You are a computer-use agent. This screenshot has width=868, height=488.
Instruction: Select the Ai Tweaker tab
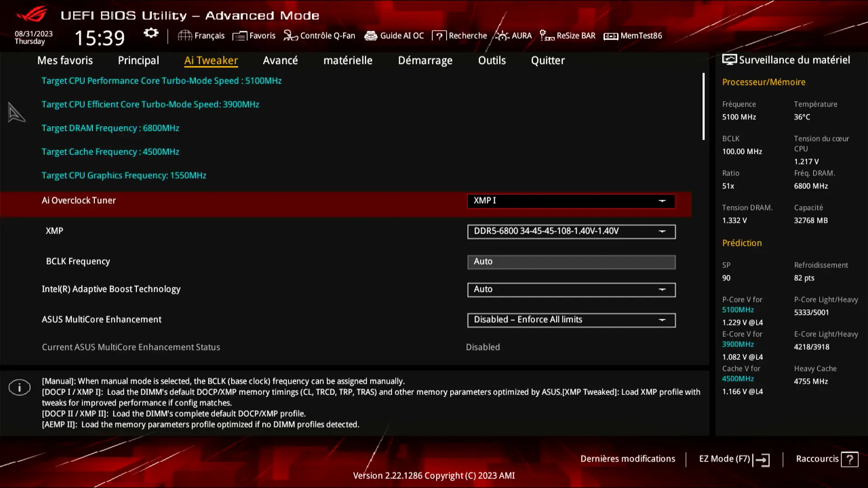[x=211, y=60]
